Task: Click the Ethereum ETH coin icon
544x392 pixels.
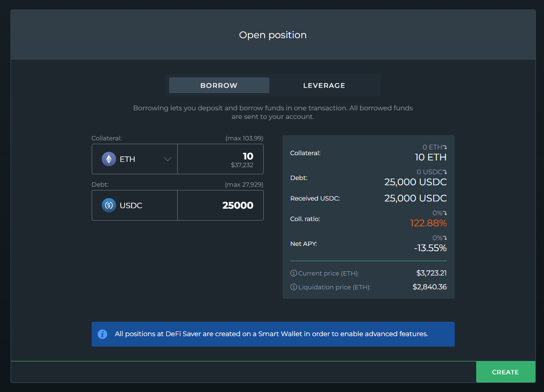Action: 109,159
